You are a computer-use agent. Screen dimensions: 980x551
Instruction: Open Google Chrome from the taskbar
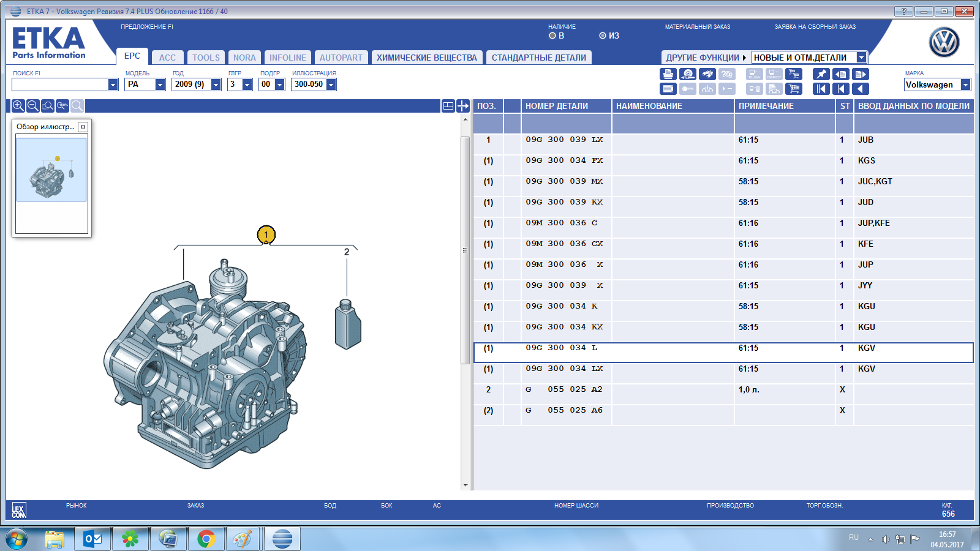(x=206, y=539)
